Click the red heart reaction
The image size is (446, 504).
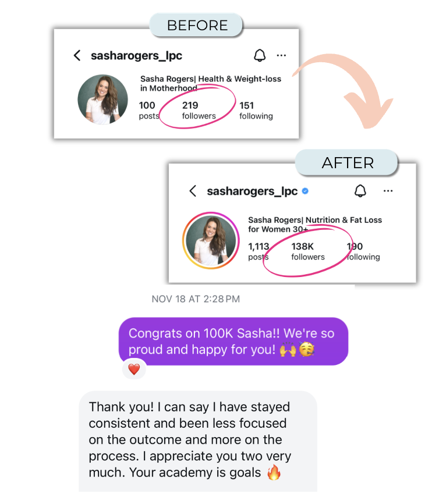pyautogui.click(x=134, y=370)
